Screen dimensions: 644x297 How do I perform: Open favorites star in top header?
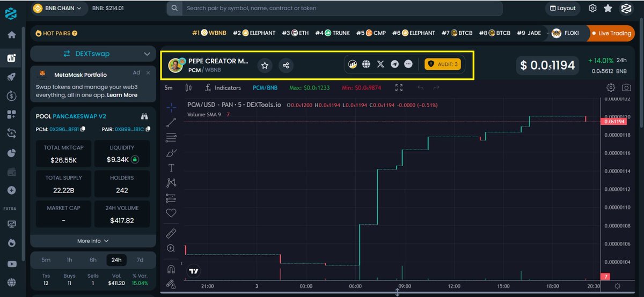tap(608, 8)
